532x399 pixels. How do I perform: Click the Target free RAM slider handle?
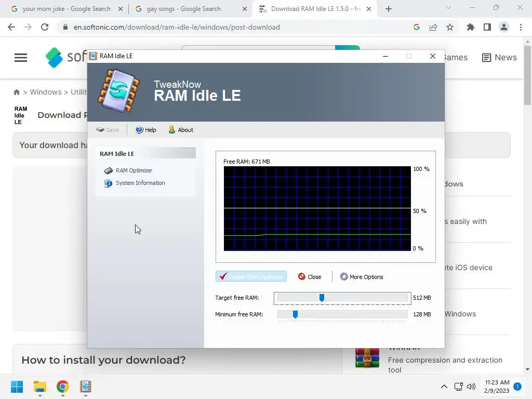[322, 298]
